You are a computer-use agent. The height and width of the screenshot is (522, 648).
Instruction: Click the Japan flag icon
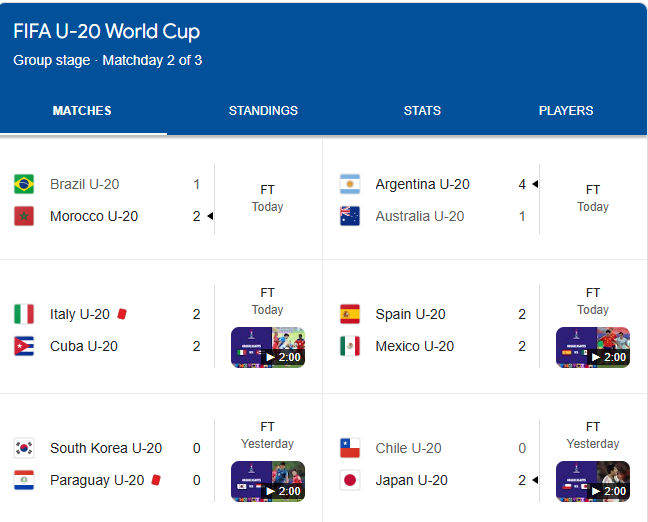349,480
